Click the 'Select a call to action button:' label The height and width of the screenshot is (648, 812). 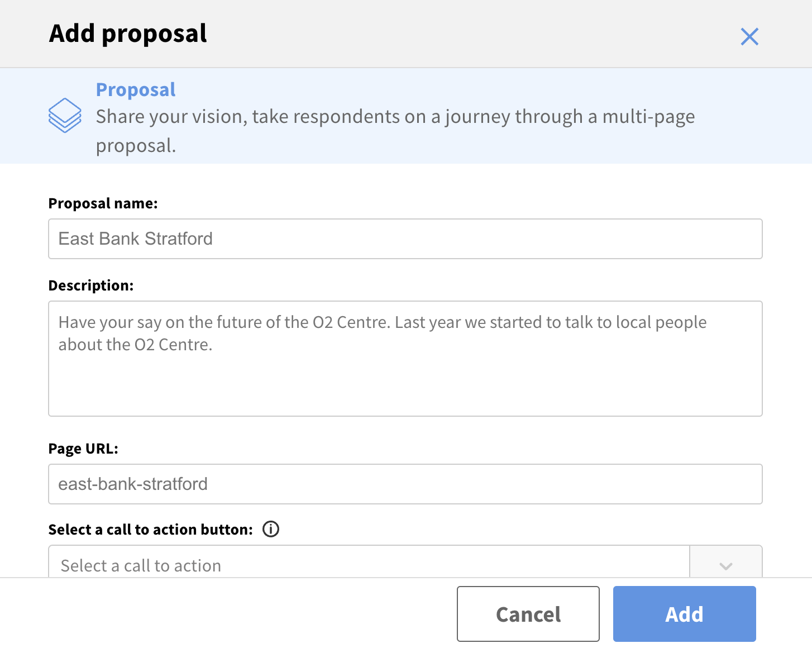[151, 530]
